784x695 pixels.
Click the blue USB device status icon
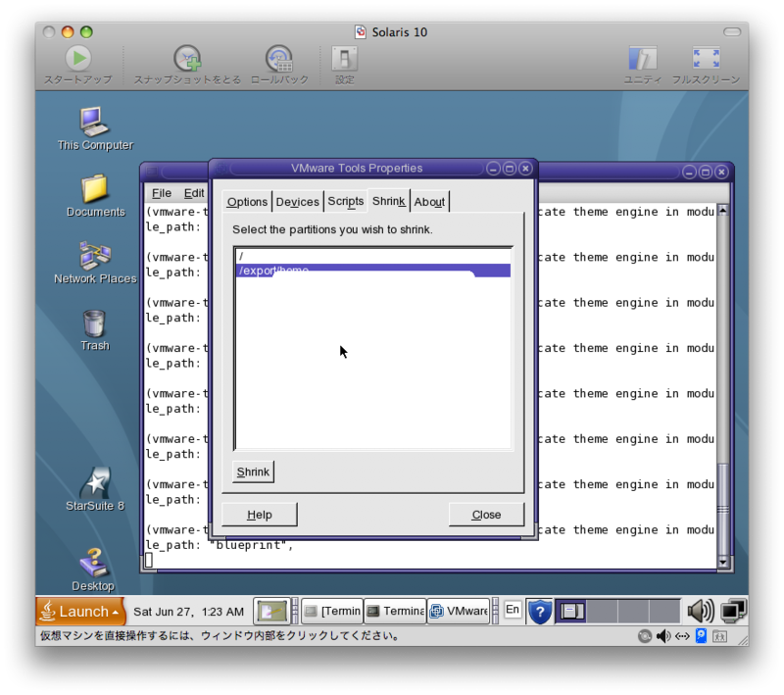[x=701, y=636]
